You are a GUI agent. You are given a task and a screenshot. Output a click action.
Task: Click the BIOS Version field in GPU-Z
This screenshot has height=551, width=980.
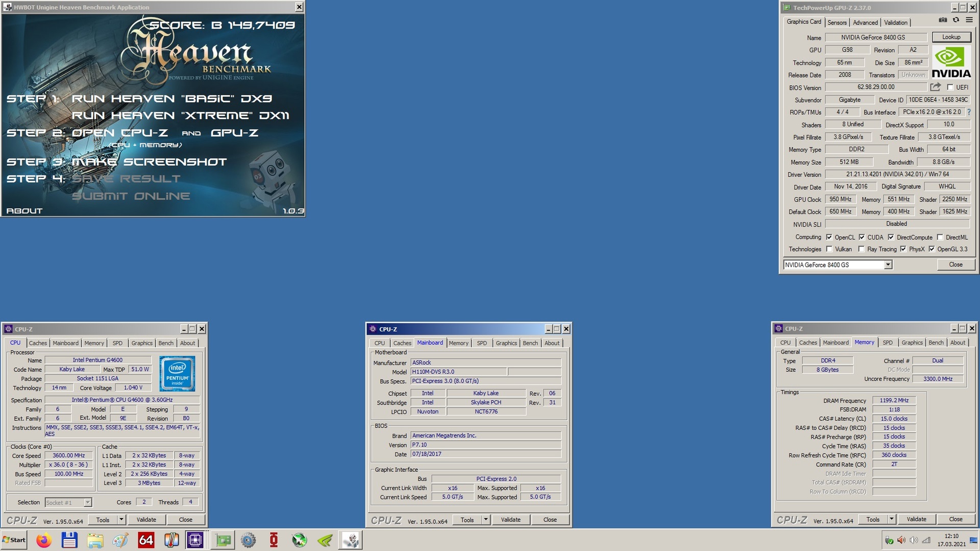(x=876, y=87)
